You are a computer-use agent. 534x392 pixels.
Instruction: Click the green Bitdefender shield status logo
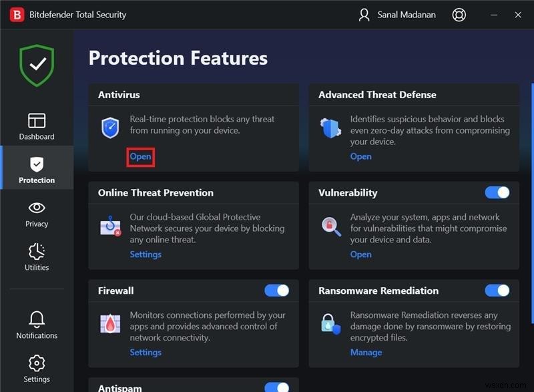38,65
